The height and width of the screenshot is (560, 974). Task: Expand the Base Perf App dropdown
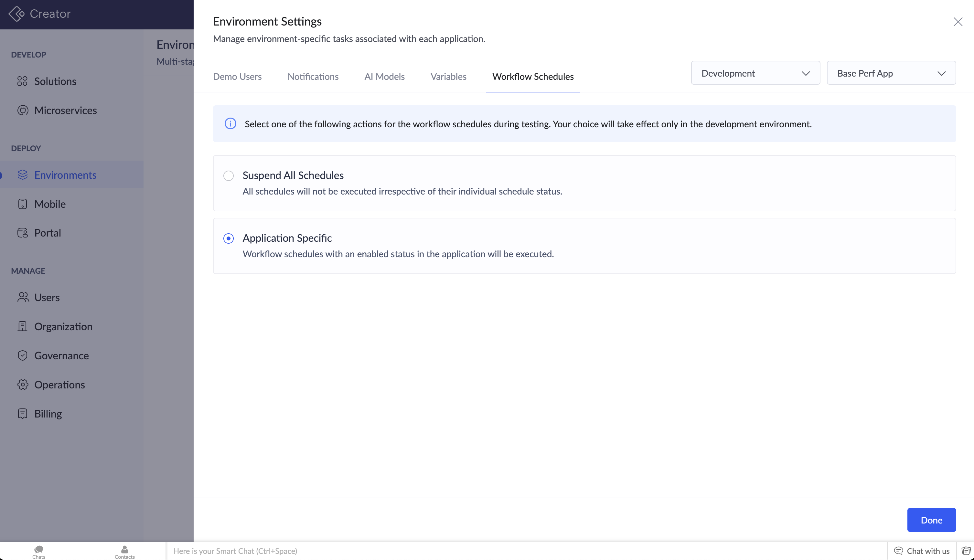tap(891, 73)
